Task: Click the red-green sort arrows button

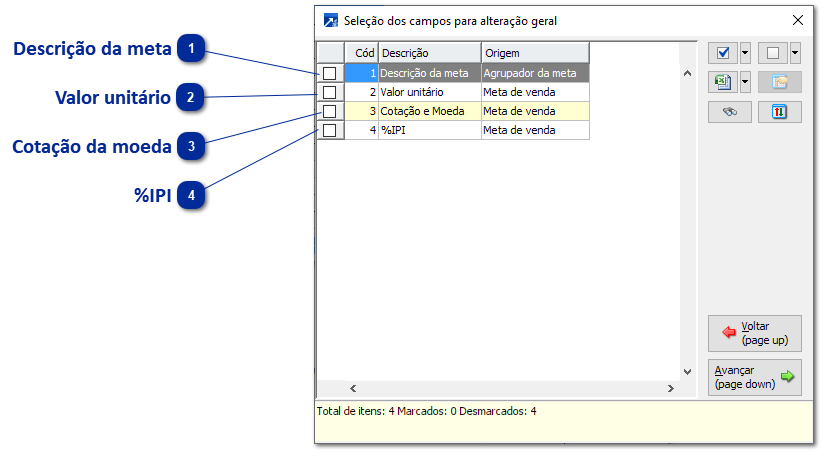Action: point(779,112)
